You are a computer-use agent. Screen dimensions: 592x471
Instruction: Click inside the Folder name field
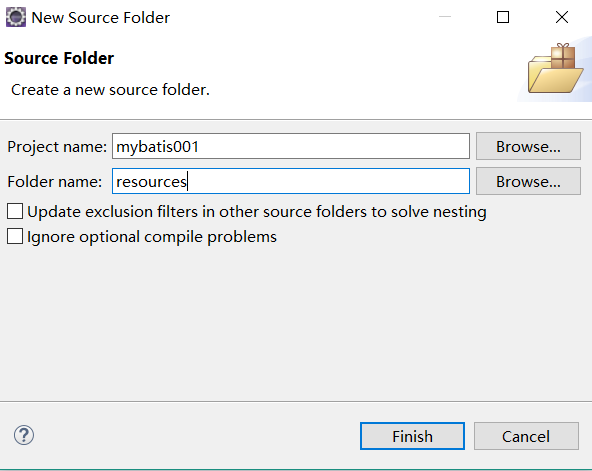(x=291, y=181)
